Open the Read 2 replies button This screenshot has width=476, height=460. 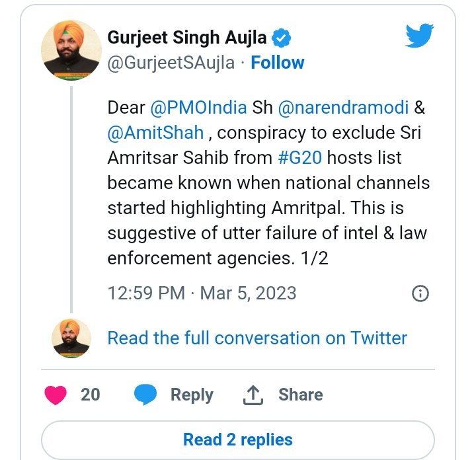238,440
